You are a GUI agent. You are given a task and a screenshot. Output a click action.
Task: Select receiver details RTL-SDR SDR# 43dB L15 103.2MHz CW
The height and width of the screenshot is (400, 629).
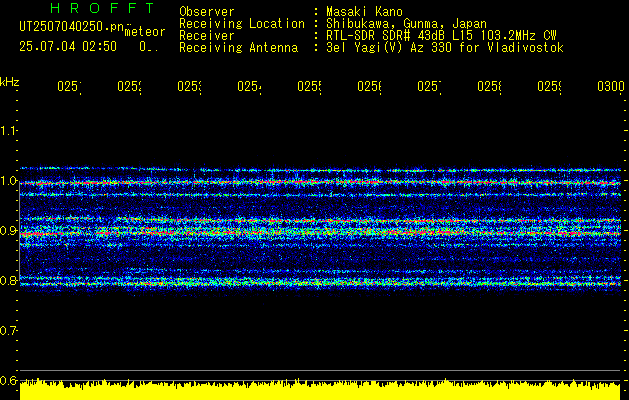[441, 36]
